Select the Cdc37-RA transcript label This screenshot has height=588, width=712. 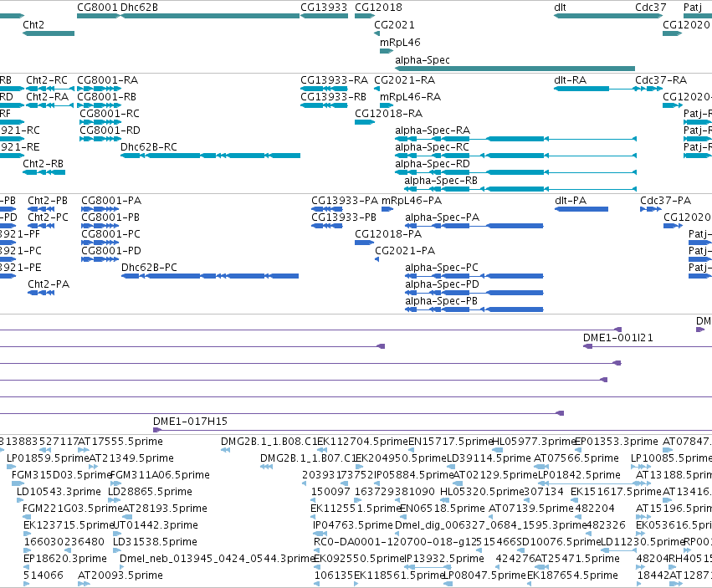(661, 80)
